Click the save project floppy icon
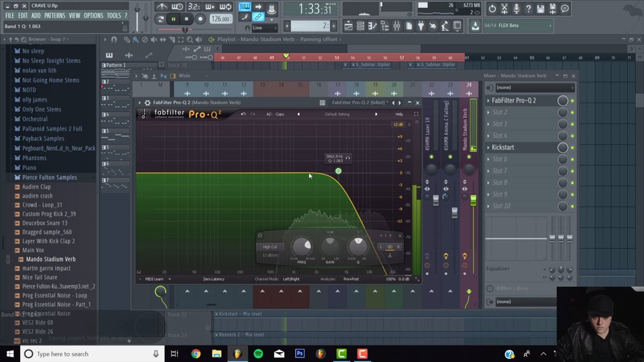 (541, 8)
